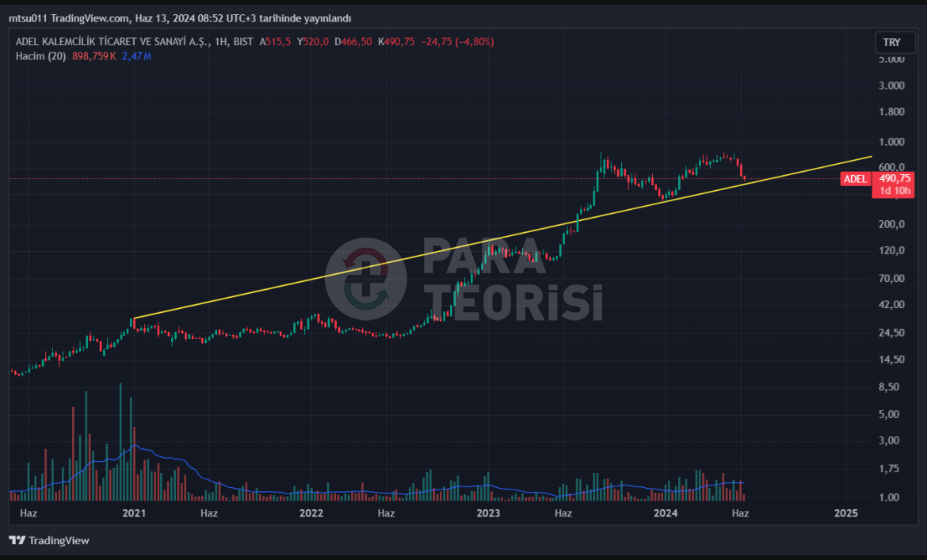Click the 600,0 price axis label
Screen dimensions: 927x560
coord(891,167)
